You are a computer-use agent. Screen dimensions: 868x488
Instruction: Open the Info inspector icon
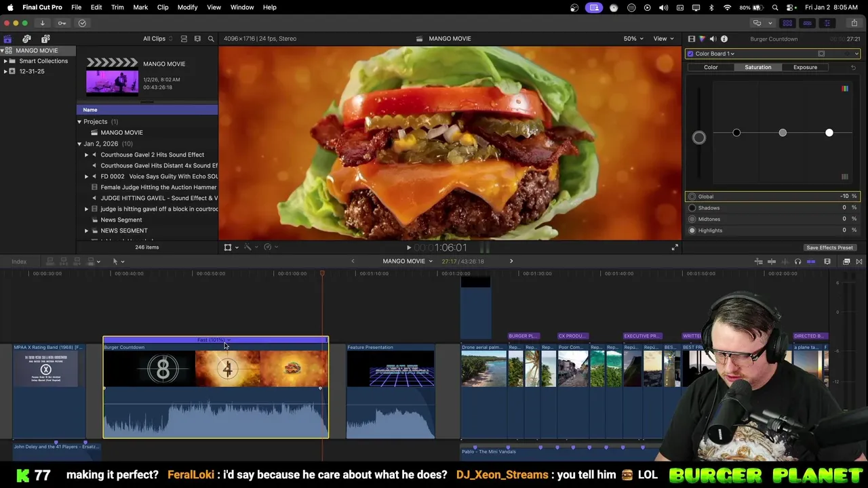(724, 39)
